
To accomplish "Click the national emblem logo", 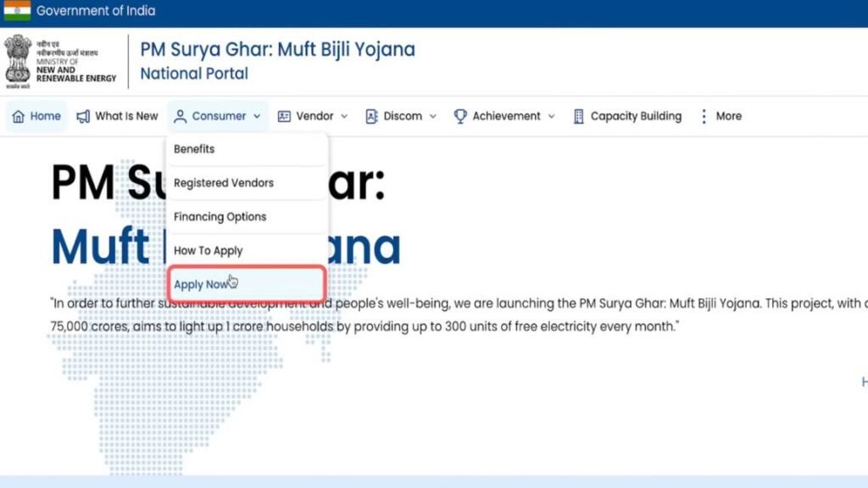I will tap(19, 62).
